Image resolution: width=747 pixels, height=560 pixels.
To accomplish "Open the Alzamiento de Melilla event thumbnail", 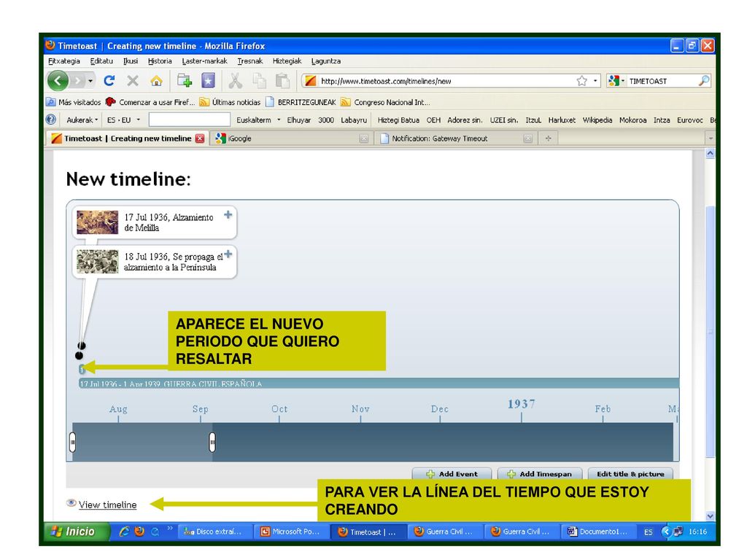I will 97,222.
